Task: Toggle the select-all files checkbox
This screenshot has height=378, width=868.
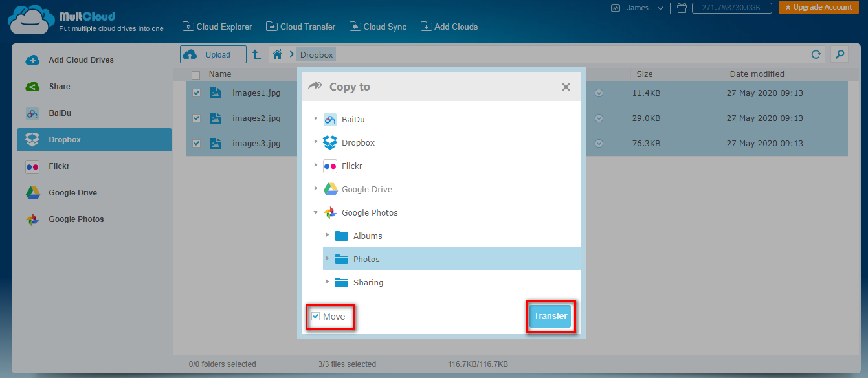Action: (196, 75)
